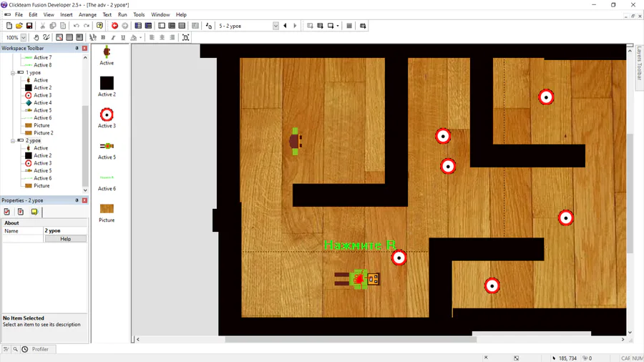Collapse the '1 уров' tree node
Screen dimensions: 644x362
pyautogui.click(x=13, y=73)
